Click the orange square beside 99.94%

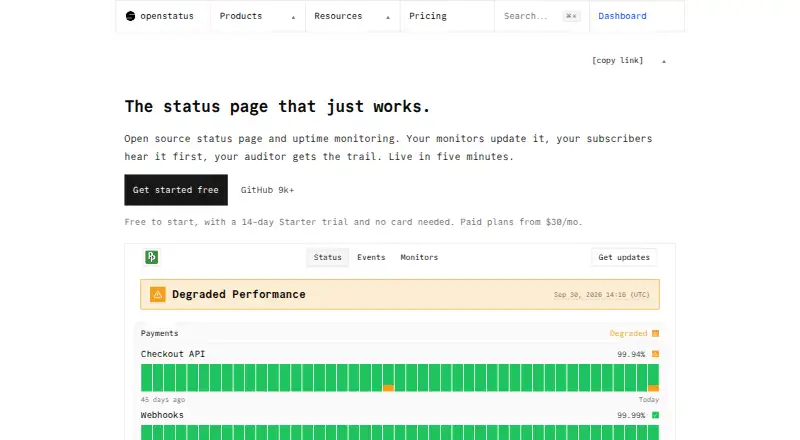click(x=656, y=354)
